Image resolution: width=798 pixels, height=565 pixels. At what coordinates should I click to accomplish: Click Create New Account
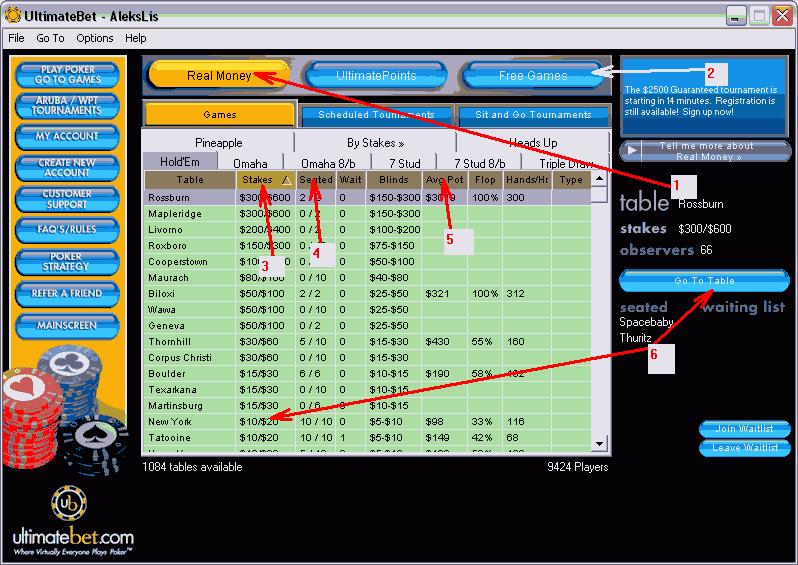coord(67,167)
